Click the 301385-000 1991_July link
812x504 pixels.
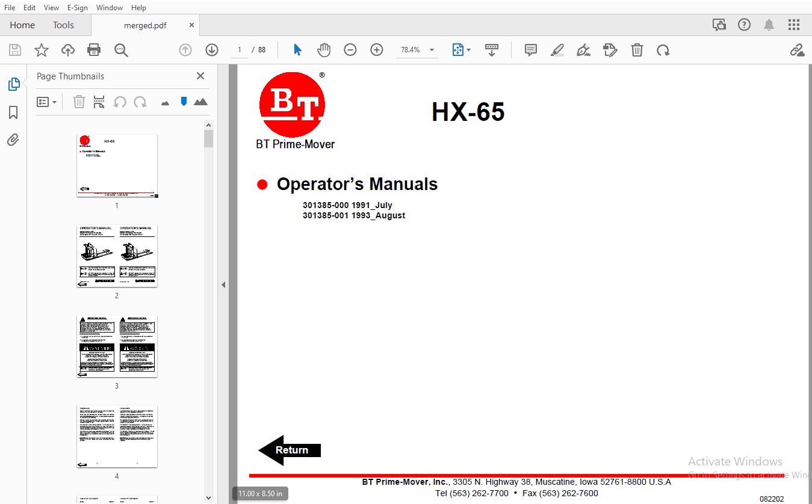(x=347, y=205)
